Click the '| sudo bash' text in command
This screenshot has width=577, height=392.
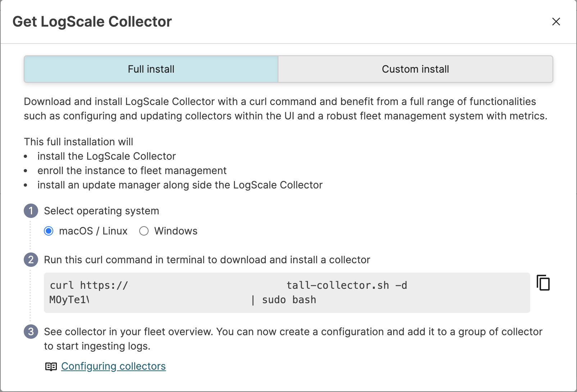283,300
